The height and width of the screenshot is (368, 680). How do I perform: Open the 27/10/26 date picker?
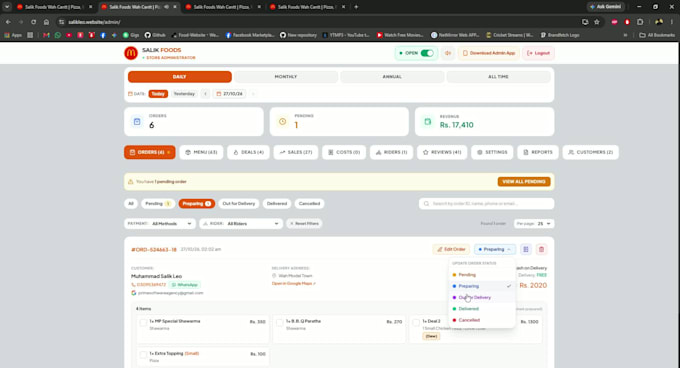229,94
